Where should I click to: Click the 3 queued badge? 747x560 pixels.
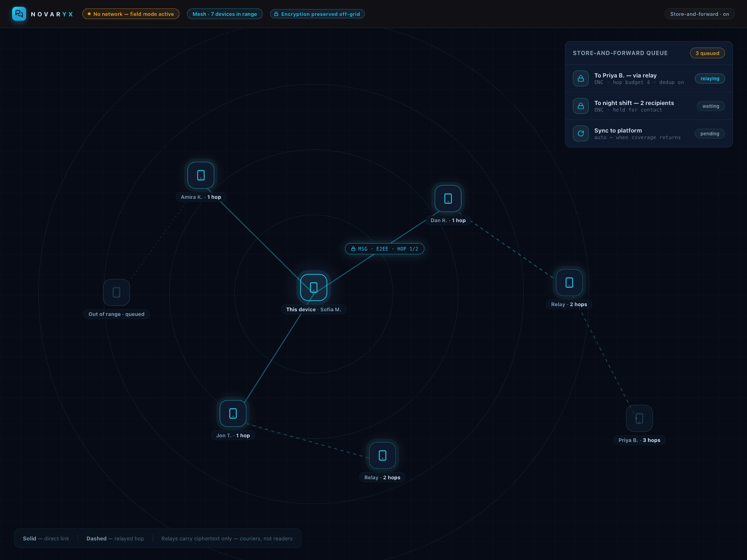tap(707, 53)
